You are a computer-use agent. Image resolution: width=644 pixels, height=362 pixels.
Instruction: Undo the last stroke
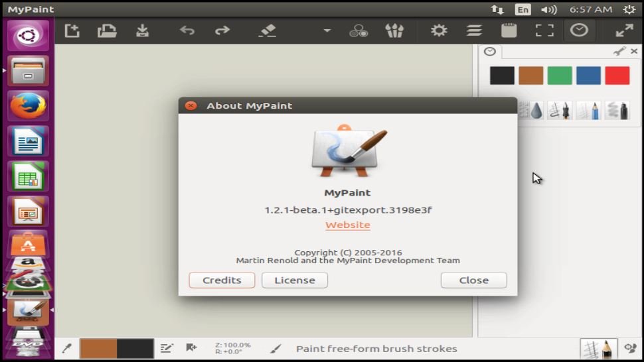187,30
